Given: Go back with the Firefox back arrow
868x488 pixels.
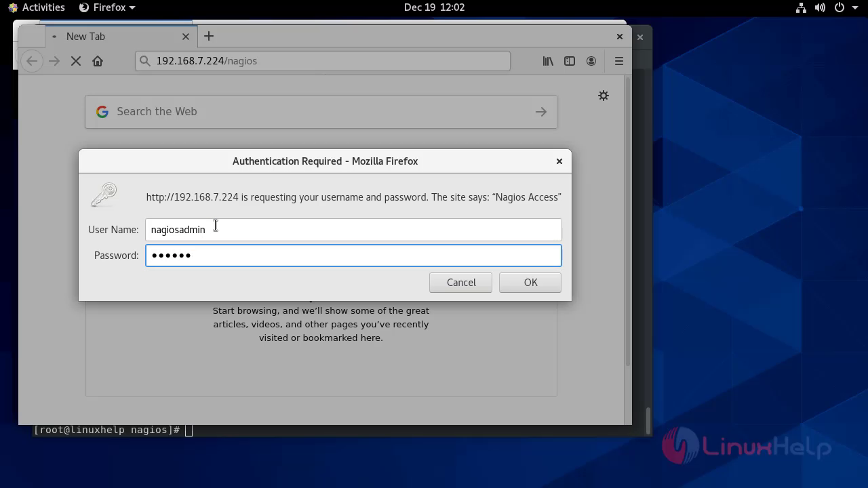Looking at the screenshot, I should [32, 61].
